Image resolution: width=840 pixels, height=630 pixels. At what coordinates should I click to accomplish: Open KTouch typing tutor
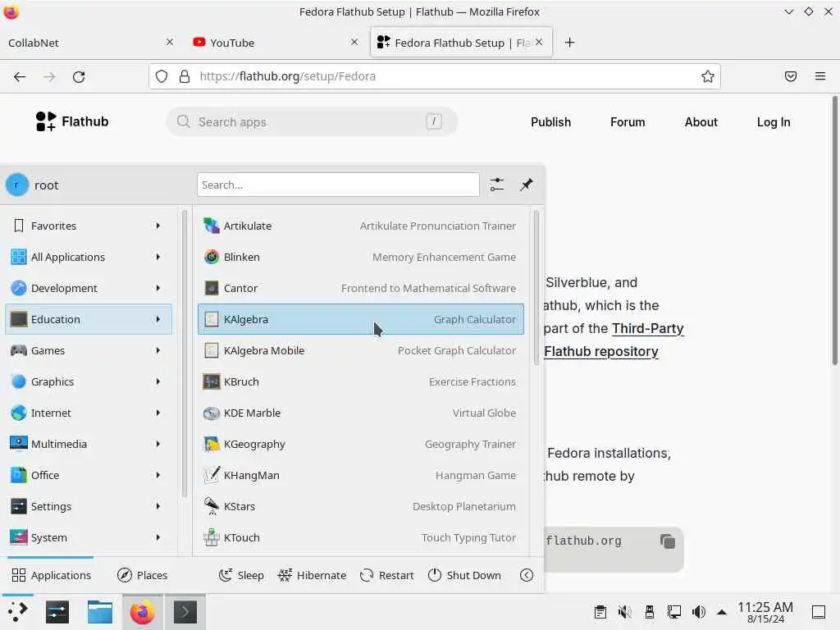coord(361,537)
